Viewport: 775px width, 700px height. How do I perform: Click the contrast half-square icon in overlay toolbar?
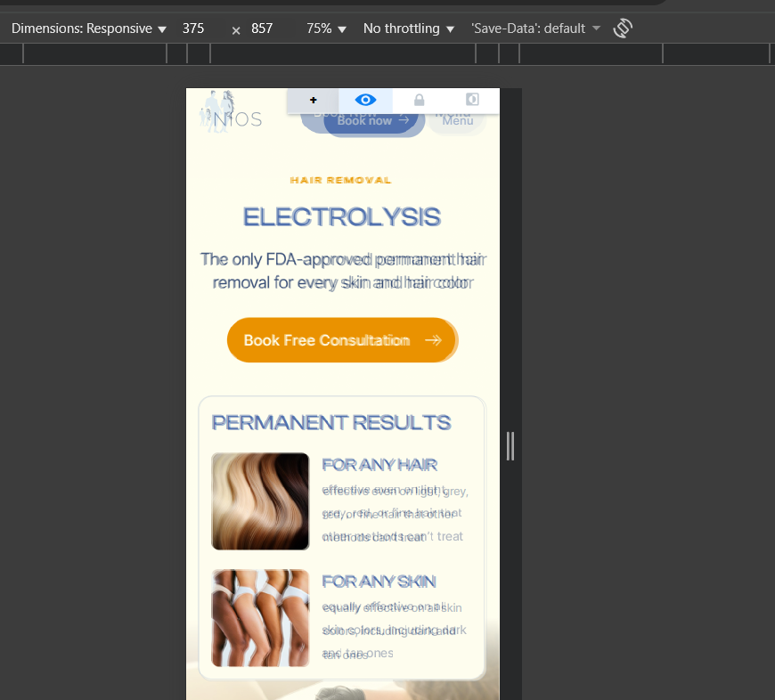click(472, 101)
